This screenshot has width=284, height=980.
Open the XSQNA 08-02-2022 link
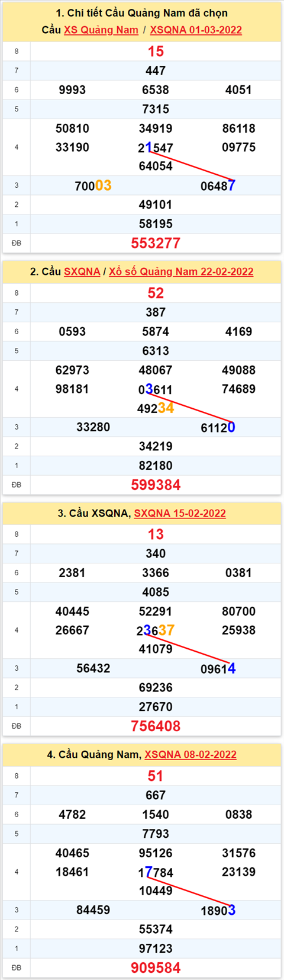tap(191, 755)
